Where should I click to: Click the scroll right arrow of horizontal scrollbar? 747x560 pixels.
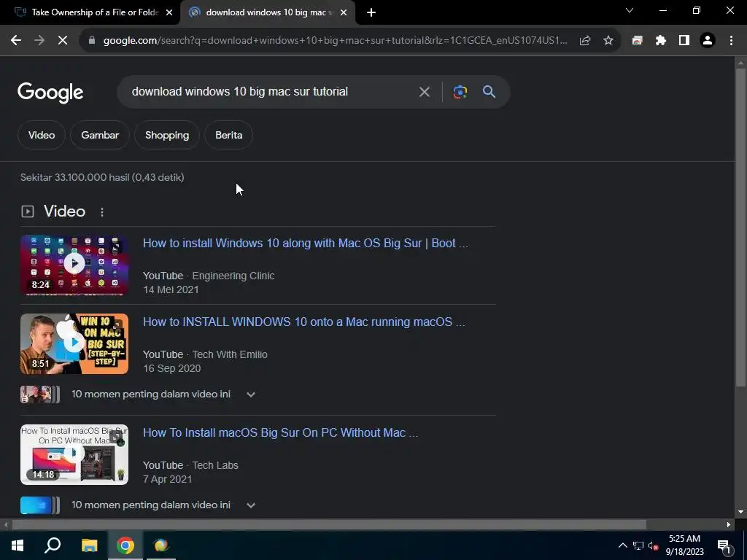click(x=729, y=525)
